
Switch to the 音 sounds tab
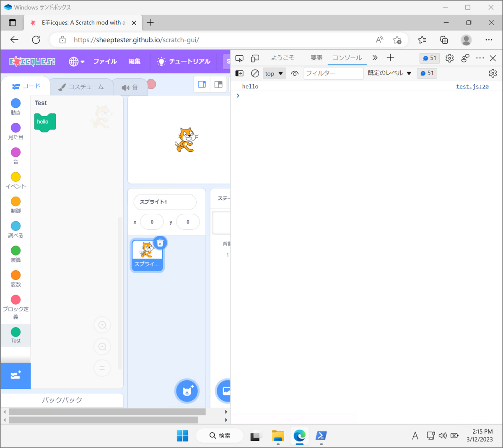(130, 87)
